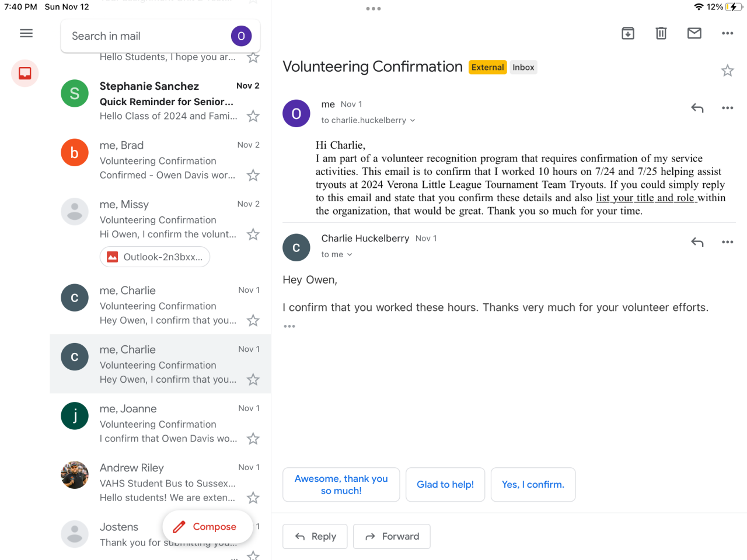
Task: Tap the Search in mail field
Action: point(146,36)
